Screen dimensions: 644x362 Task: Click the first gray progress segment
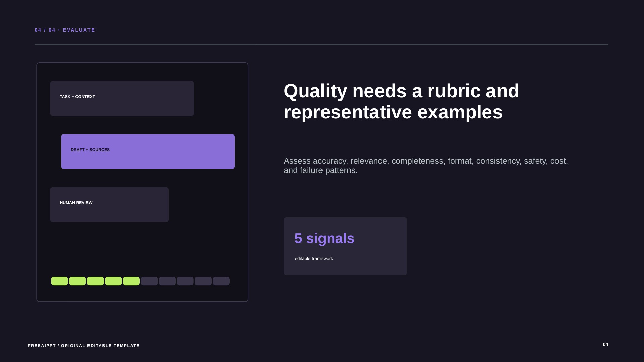149,281
